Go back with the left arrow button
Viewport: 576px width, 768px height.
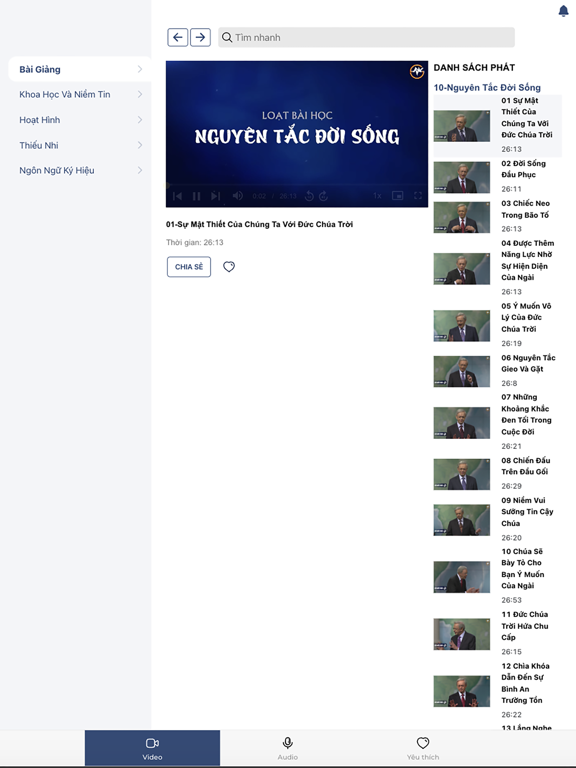pyautogui.click(x=177, y=37)
